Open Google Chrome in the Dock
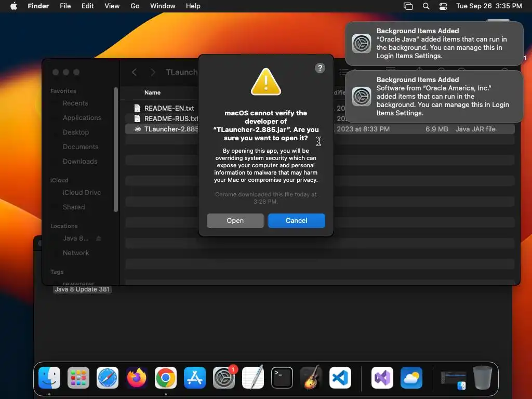Viewport: 532px width, 399px height. click(x=166, y=378)
